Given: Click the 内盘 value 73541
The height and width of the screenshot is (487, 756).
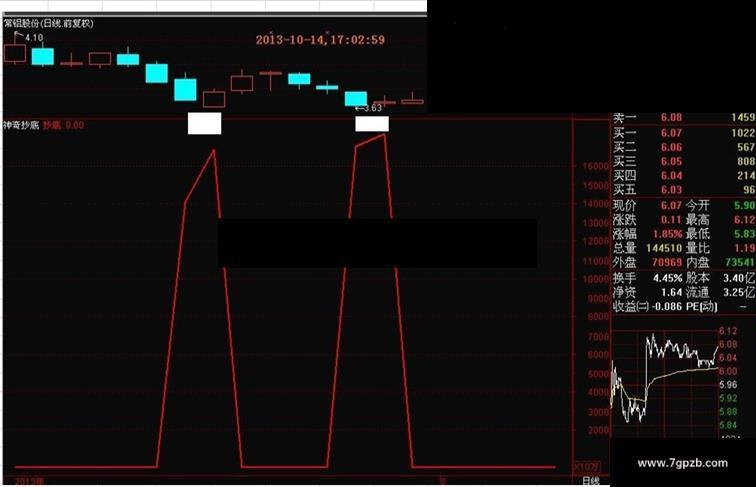Looking at the screenshot, I should pyautogui.click(x=740, y=263).
